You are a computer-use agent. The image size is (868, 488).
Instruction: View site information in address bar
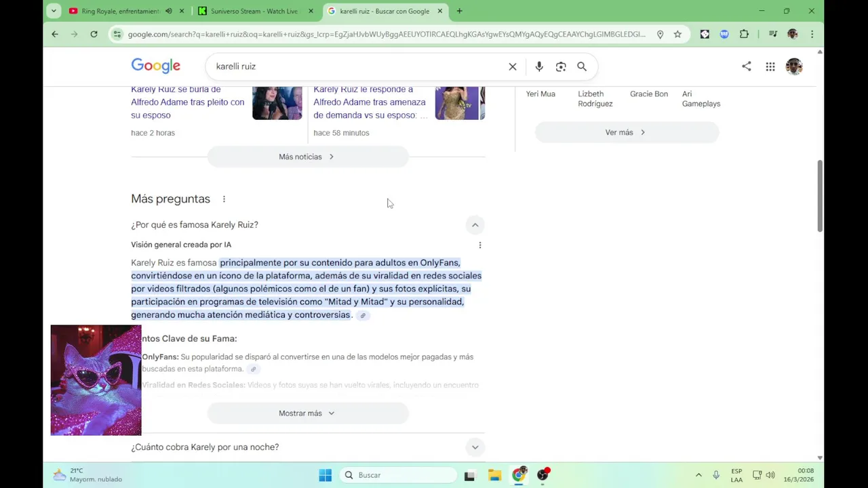[117, 34]
